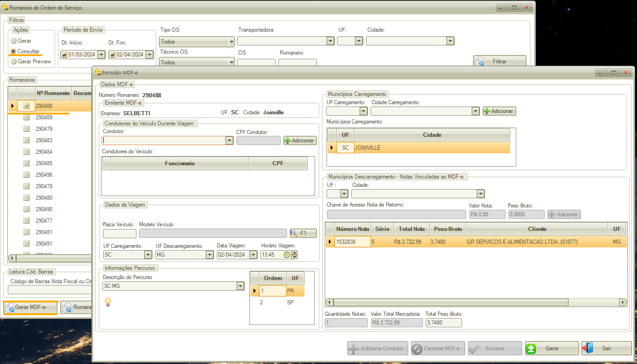
Task: Click the Sair button
Action: (x=606, y=348)
